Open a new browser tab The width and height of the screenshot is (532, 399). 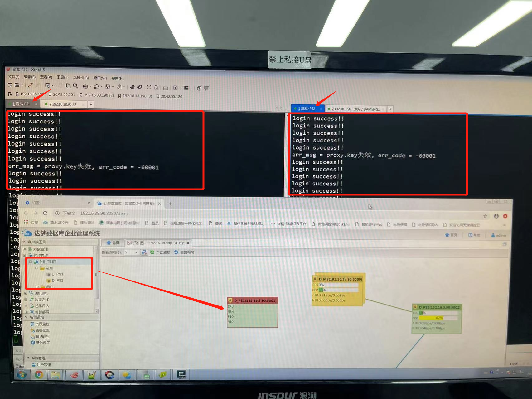[171, 204]
